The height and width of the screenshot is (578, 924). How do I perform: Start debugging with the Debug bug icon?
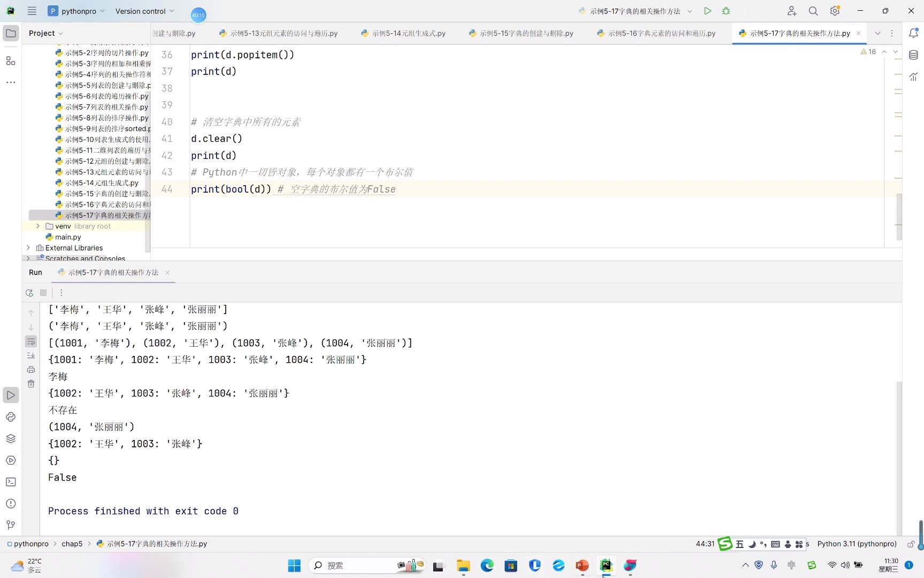click(726, 11)
